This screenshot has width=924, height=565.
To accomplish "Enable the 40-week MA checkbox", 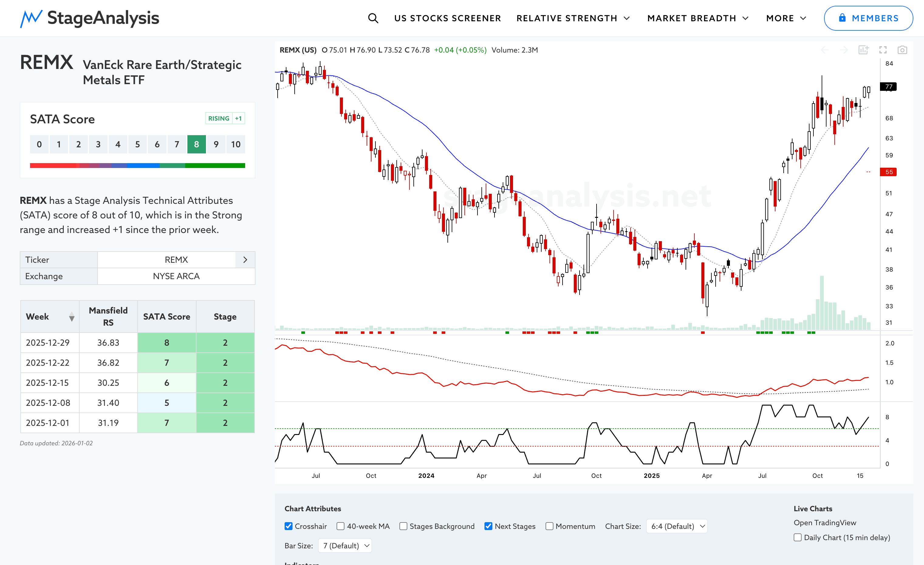I will click(x=341, y=526).
